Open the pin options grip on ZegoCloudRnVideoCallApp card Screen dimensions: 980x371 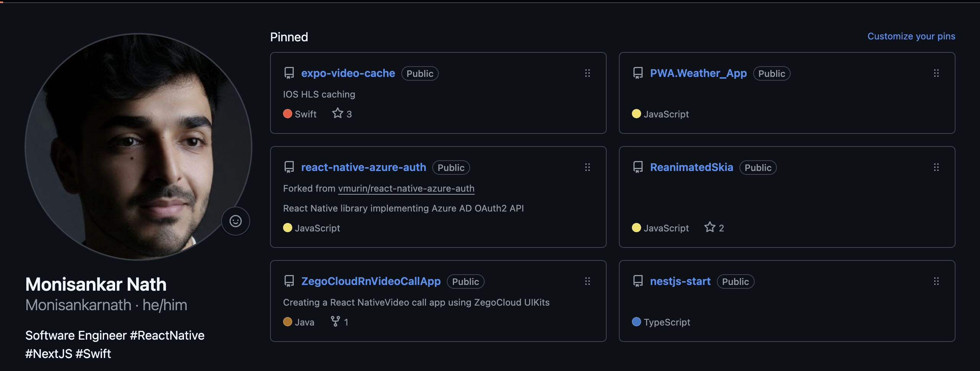click(588, 281)
